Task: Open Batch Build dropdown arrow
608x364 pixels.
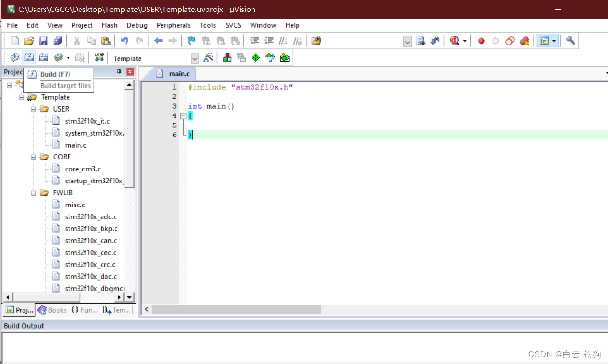Action: pos(68,58)
